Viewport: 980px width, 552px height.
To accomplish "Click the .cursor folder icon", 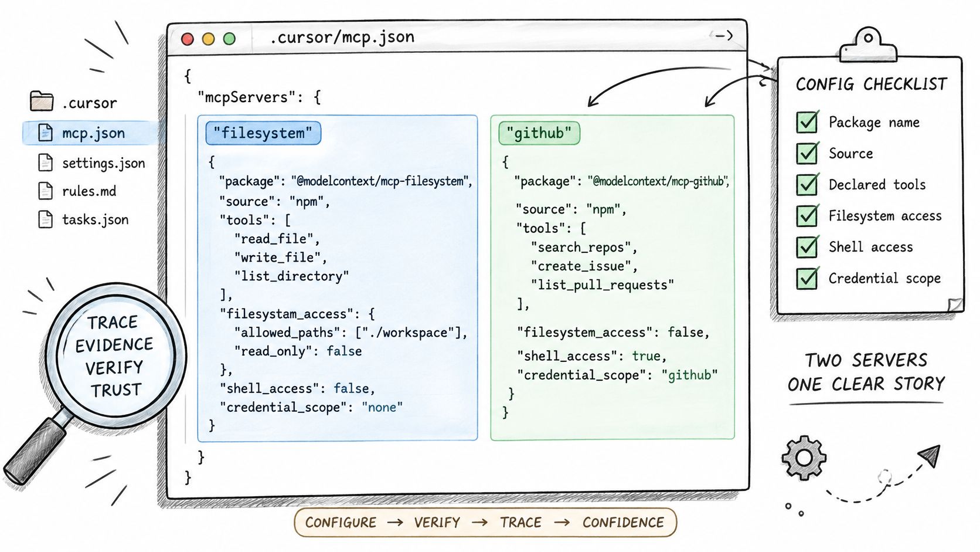I will point(42,101).
